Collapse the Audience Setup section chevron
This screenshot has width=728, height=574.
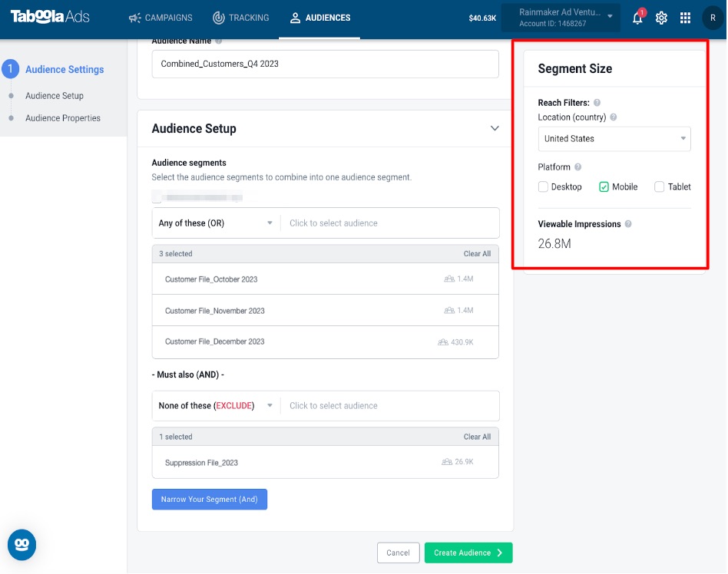(x=495, y=128)
